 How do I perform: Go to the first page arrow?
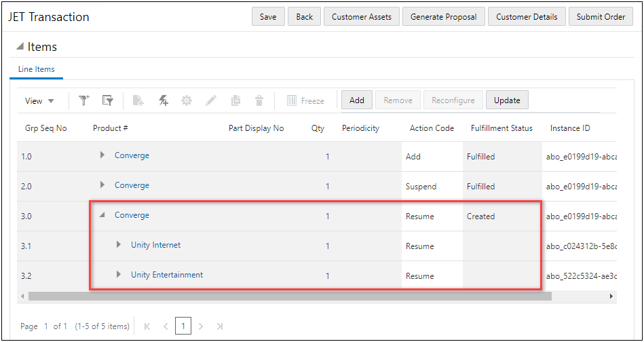147,326
